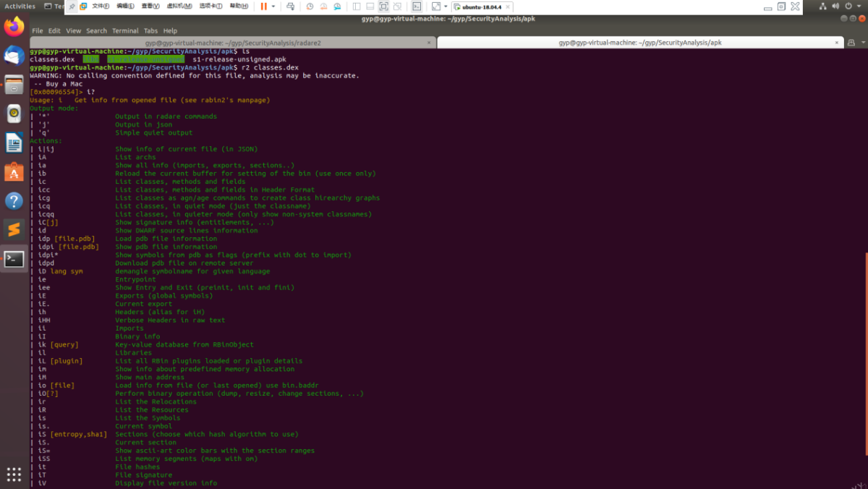Open the power options dropdown next to pause

click(273, 6)
